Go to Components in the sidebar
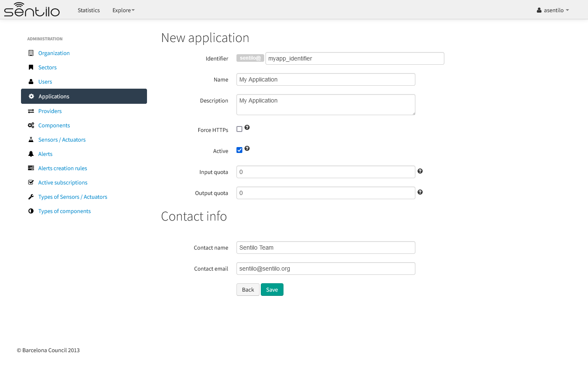The height and width of the screenshot is (374, 588). pyautogui.click(x=54, y=125)
